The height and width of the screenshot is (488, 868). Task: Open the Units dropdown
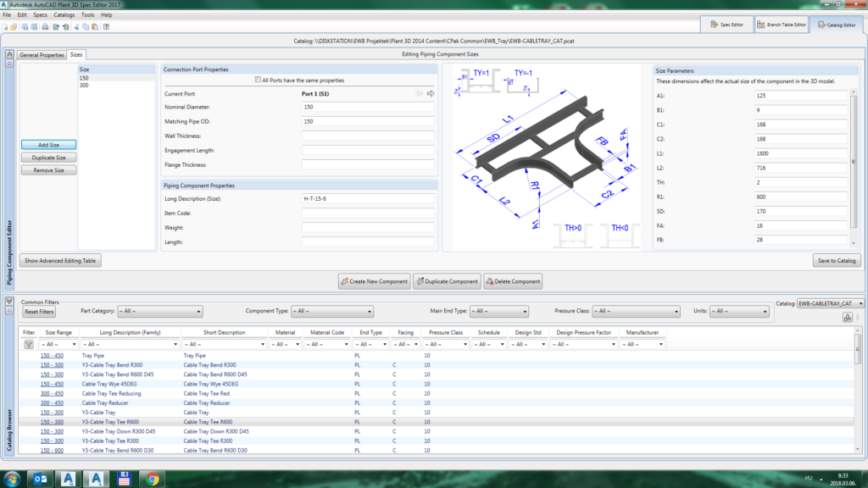(739, 312)
